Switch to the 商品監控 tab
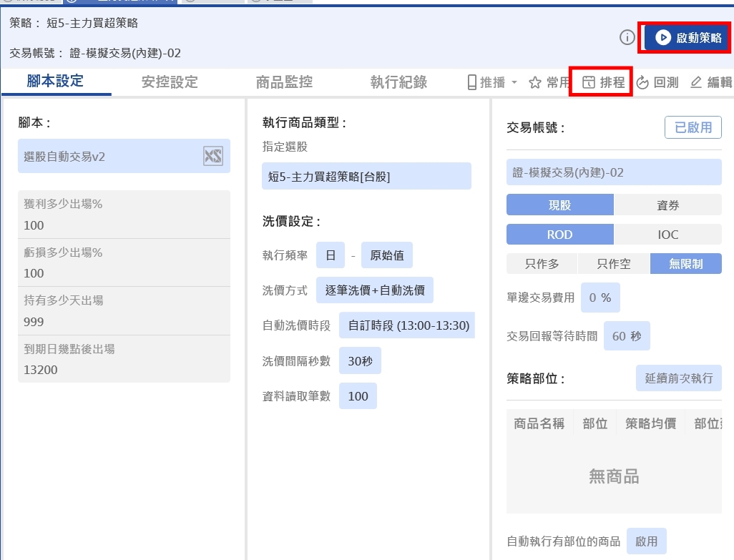 [x=284, y=82]
